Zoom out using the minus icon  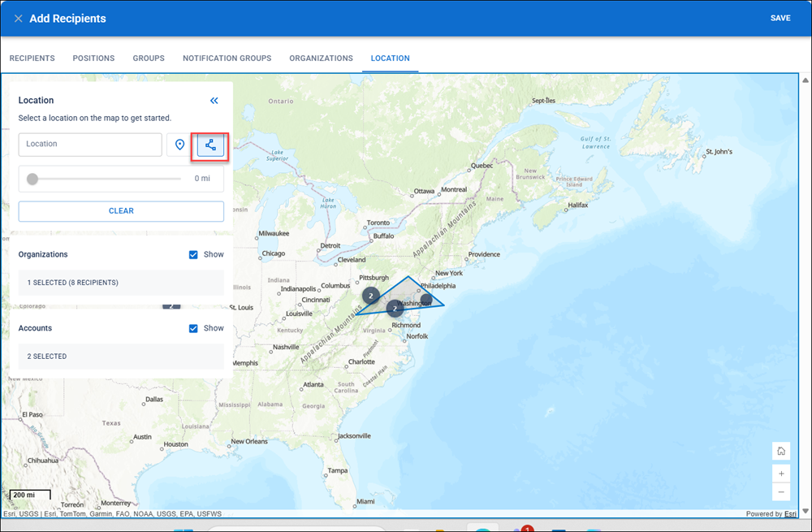(781, 491)
